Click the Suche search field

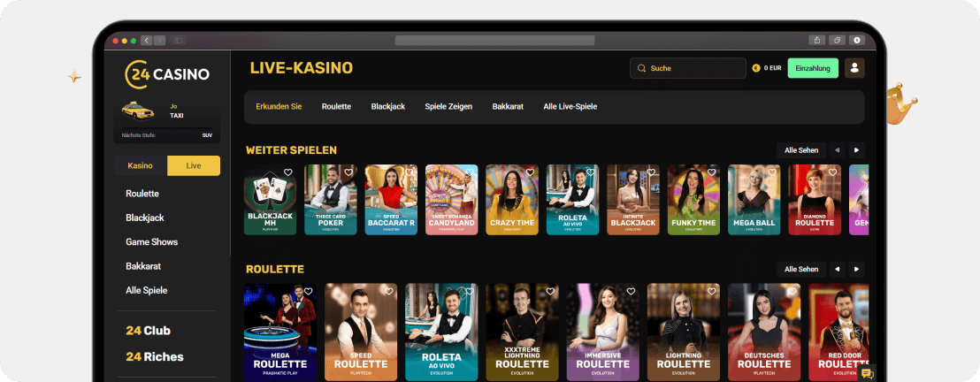(688, 68)
